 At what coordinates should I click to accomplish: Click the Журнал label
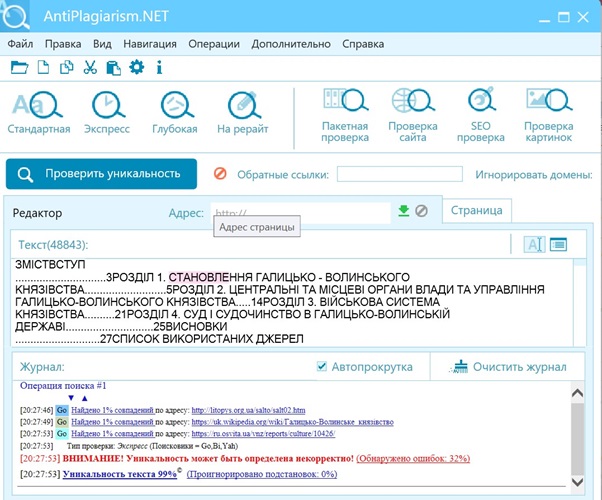point(42,367)
